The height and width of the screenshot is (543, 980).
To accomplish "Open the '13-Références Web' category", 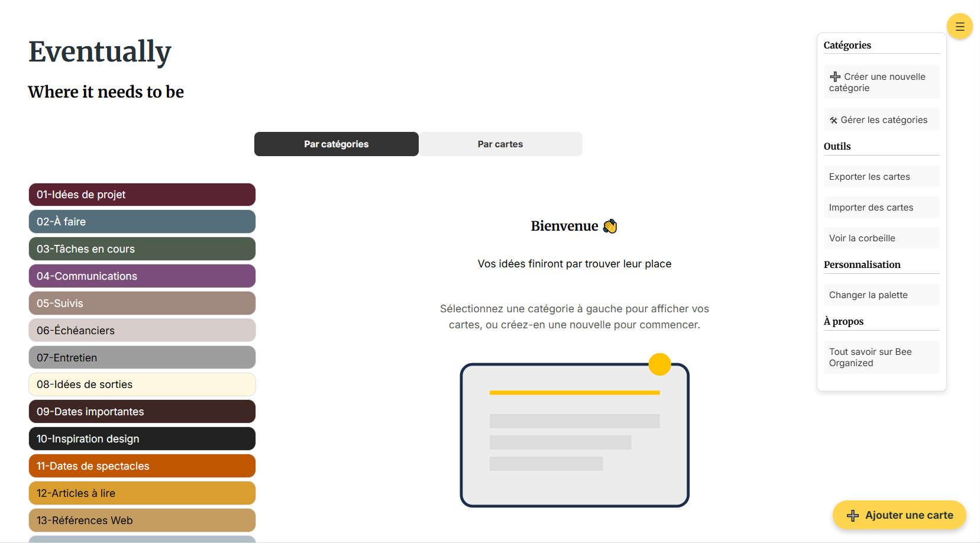I will (x=142, y=521).
